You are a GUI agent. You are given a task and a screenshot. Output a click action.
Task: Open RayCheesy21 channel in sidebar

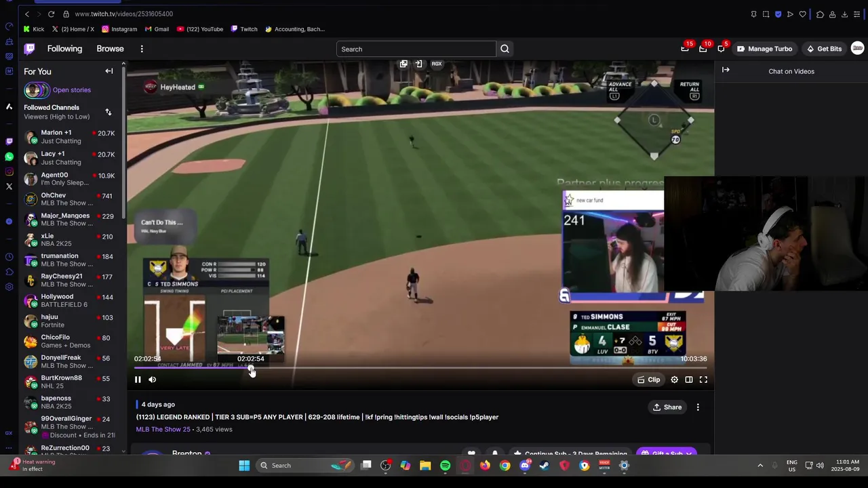tap(70, 281)
